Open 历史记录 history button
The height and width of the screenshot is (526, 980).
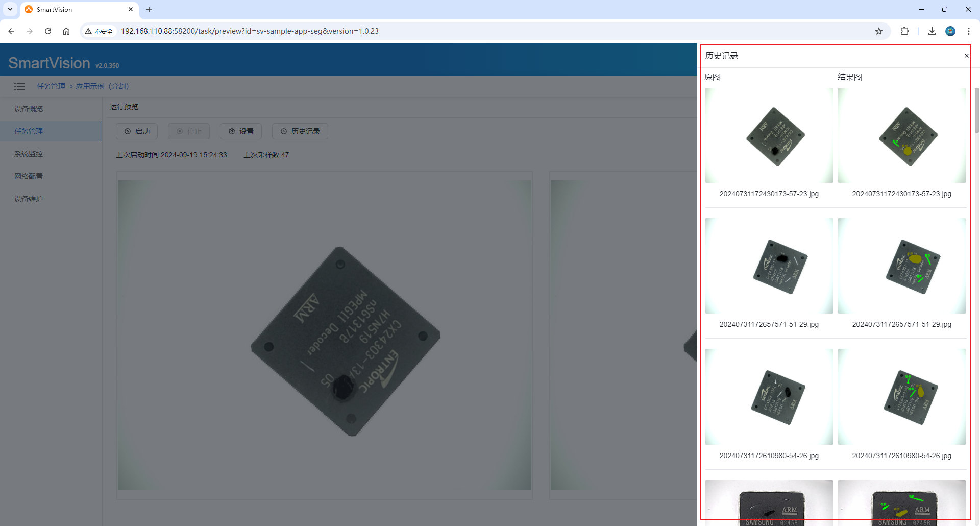(300, 131)
